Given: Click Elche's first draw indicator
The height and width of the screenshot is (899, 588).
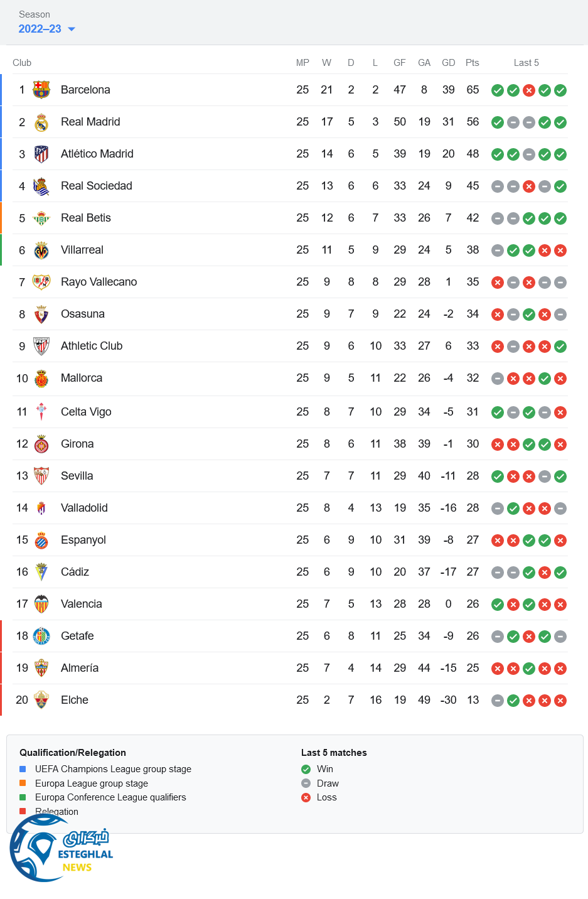Looking at the screenshot, I should [x=498, y=701].
